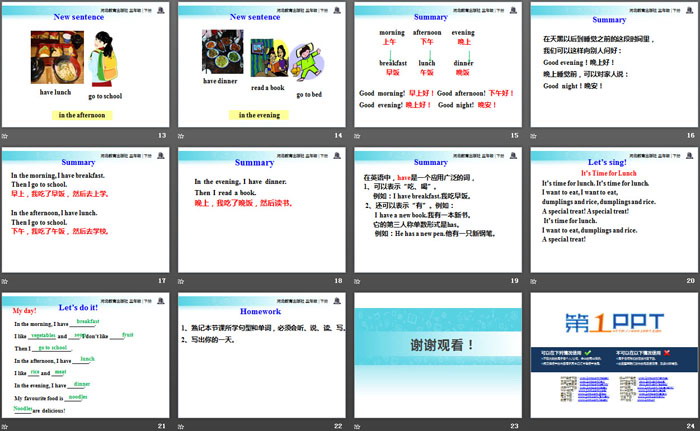The image size is (700, 431).
Task: Click the slide number 13 label
Action: coord(162,135)
